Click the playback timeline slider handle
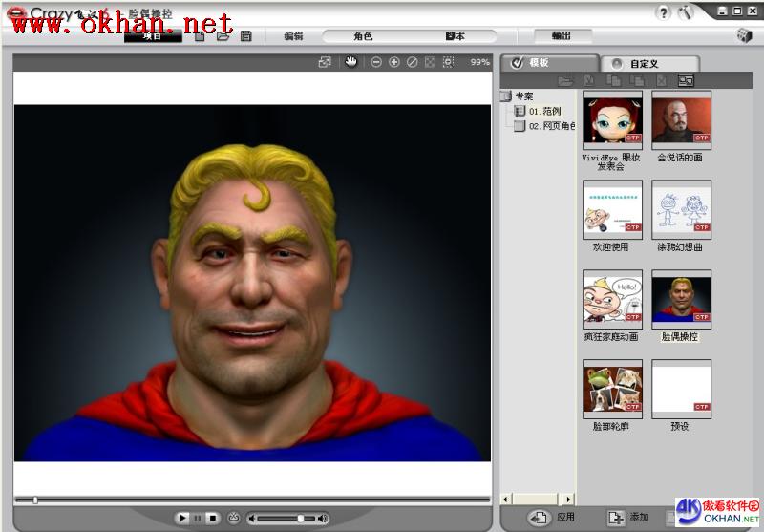Screen dimensions: 764x532 [x=35, y=500]
